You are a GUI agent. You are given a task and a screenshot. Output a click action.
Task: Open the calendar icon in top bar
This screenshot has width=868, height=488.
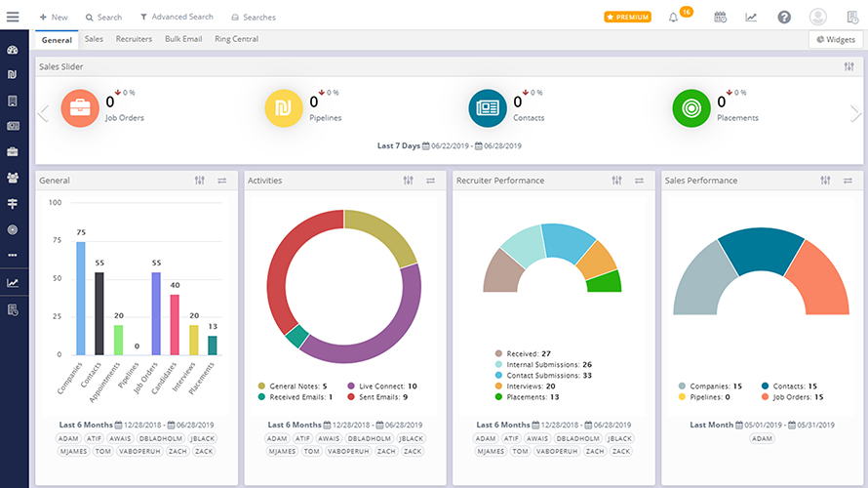[720, 17]
